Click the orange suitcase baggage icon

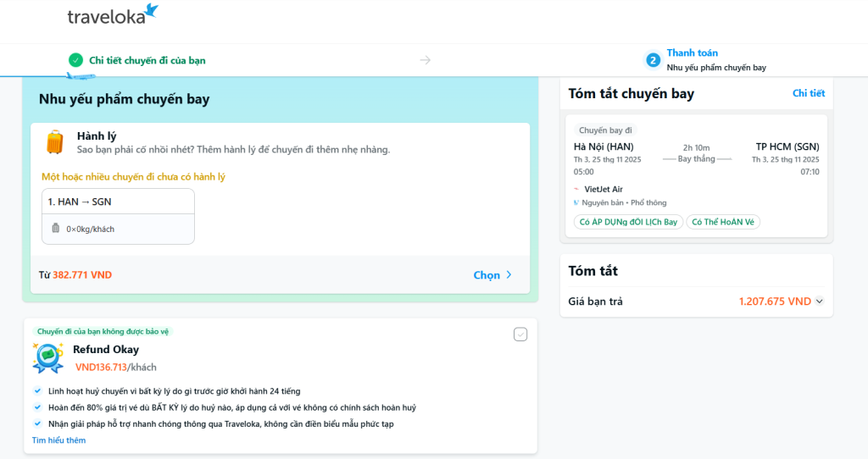click(x=55, y=142)
